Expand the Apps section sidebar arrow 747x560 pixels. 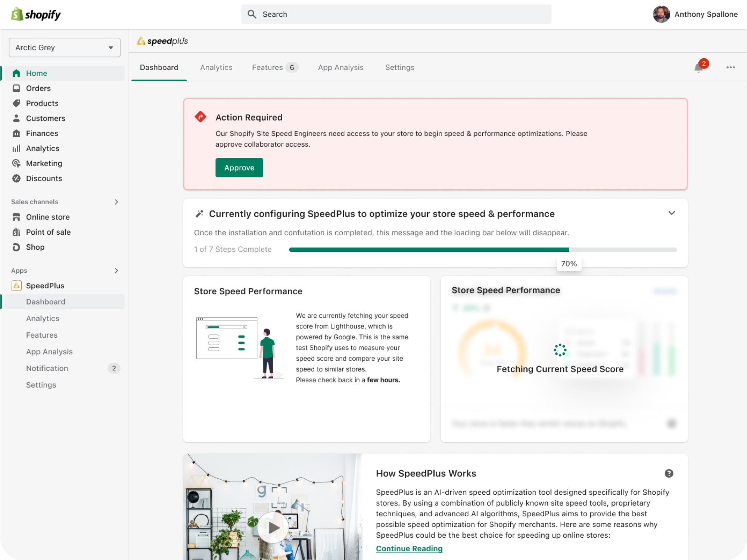tap(116, 270)
